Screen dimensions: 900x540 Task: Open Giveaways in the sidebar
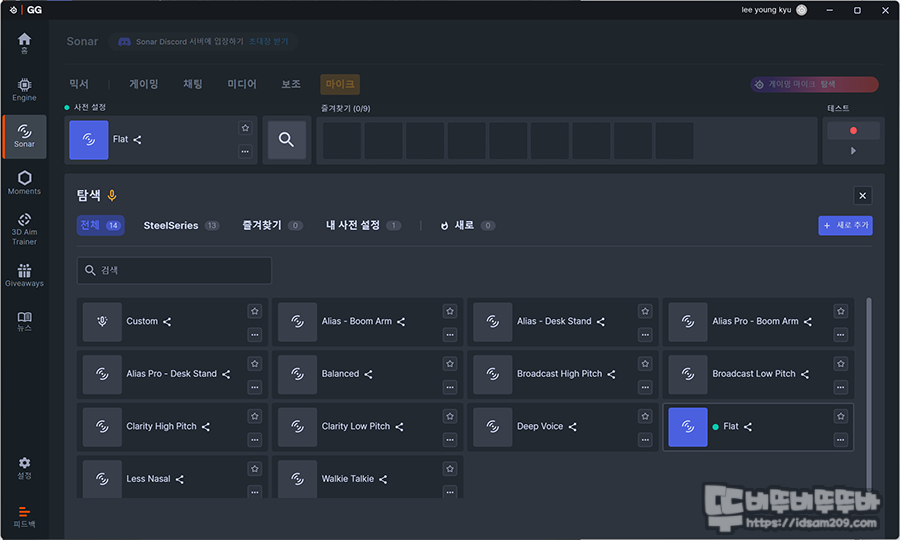coord(24,275)
